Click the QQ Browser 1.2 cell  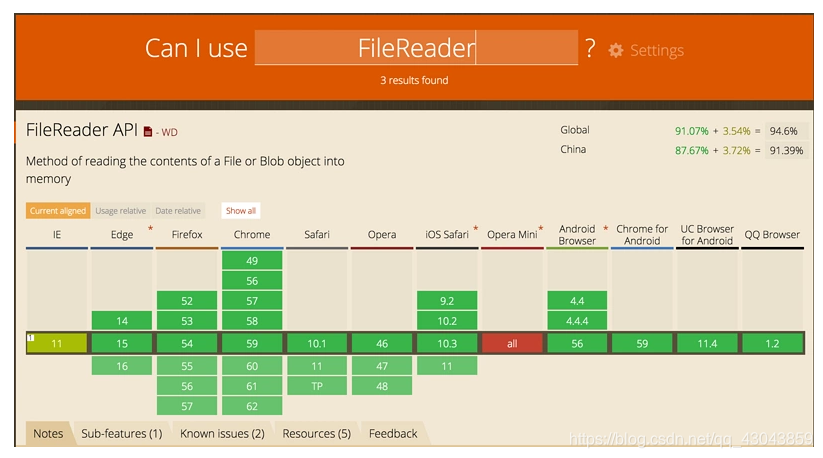[772, 344]
